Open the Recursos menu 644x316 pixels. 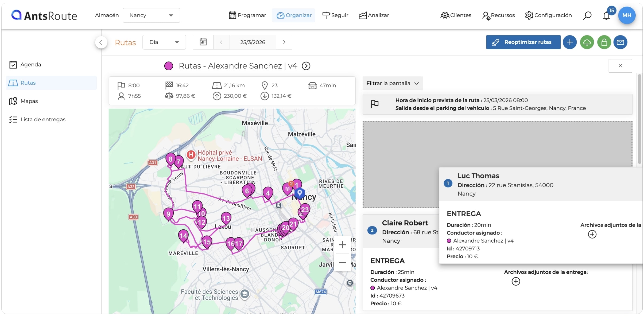(x=498, y=15)
